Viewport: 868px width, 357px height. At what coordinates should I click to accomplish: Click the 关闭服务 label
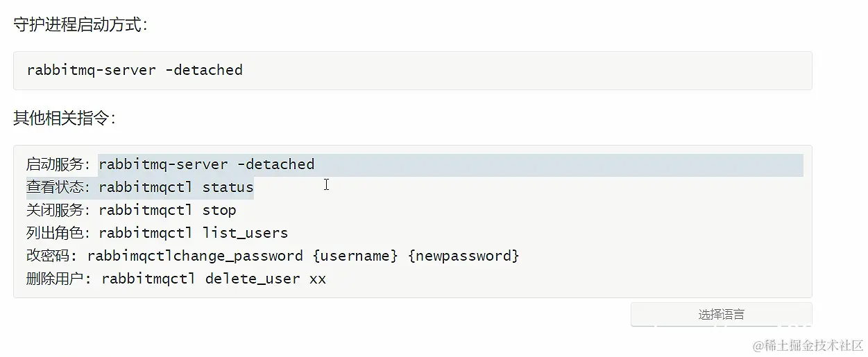point(58,210)
